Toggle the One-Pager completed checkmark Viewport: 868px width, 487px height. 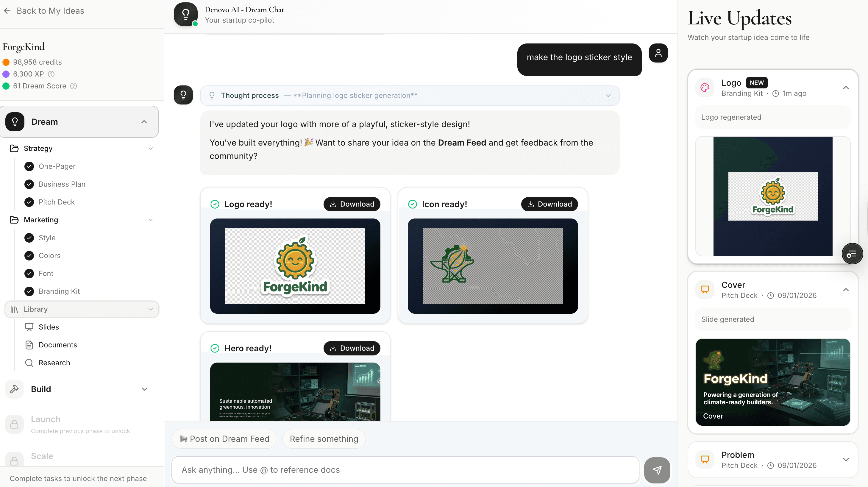pos(29,166)
